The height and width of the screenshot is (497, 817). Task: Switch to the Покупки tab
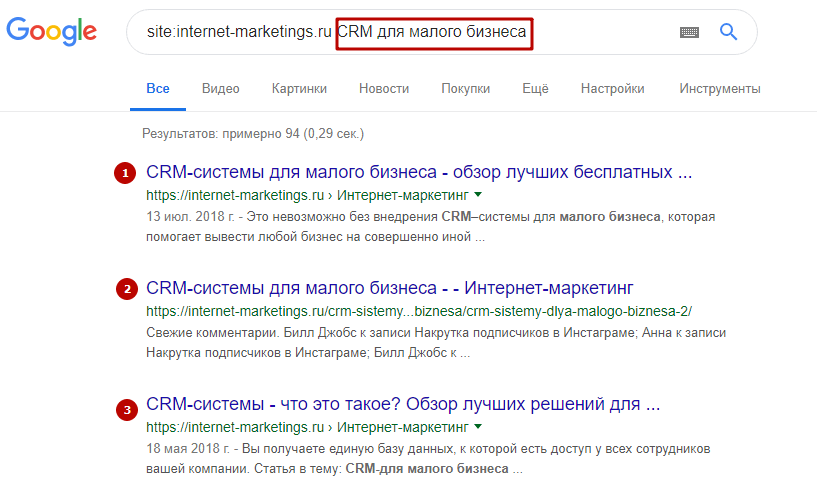tap(465, 88)
